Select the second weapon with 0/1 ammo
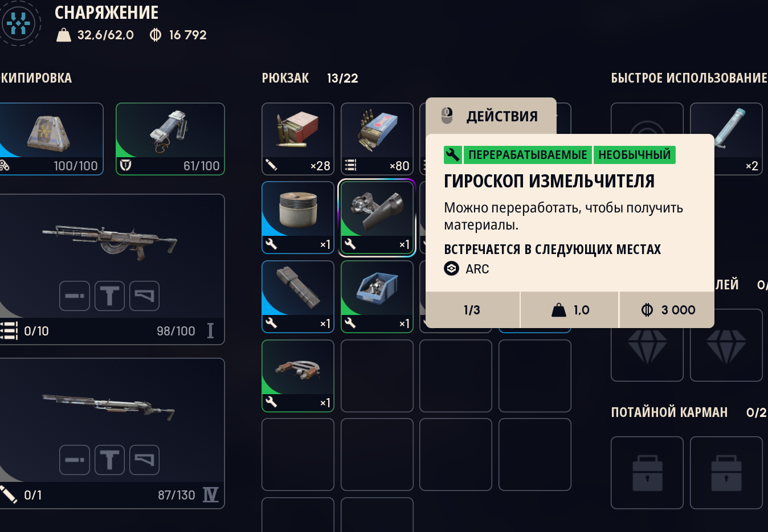This screenshot has height=532, width=768. coord(112,433)
